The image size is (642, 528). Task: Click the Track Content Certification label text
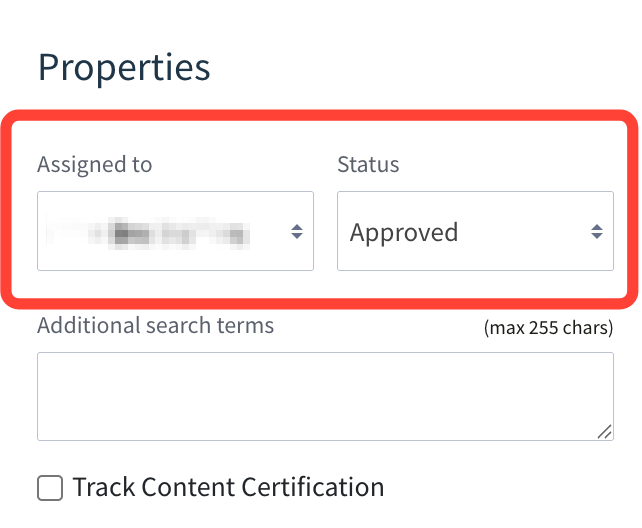pos(228,488)
